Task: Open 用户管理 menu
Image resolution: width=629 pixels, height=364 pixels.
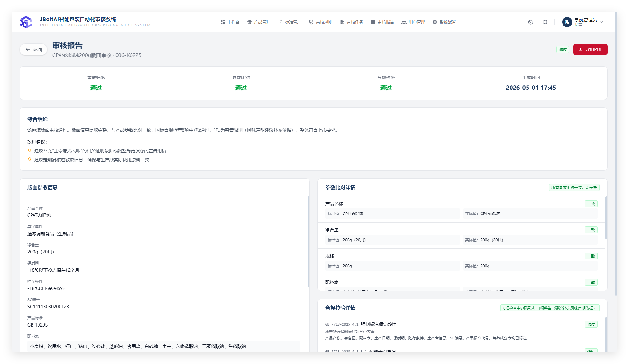Action: coord(413,22)
